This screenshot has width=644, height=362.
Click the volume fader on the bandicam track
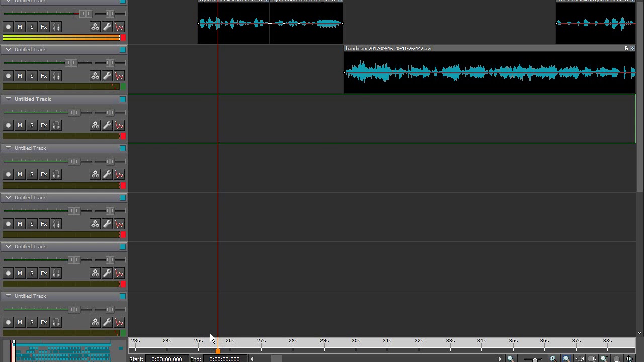click(71, 63)
